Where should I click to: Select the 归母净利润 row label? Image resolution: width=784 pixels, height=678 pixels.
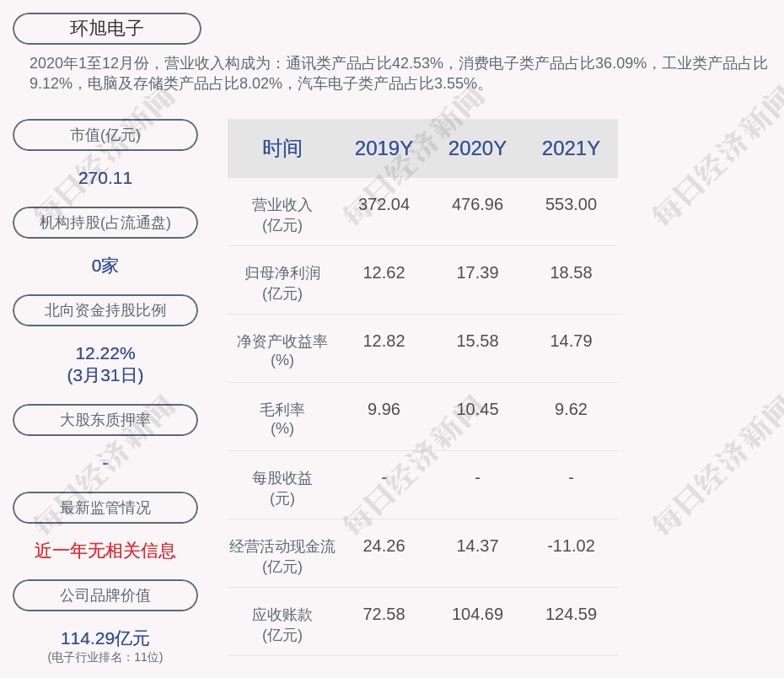[282, 273]
